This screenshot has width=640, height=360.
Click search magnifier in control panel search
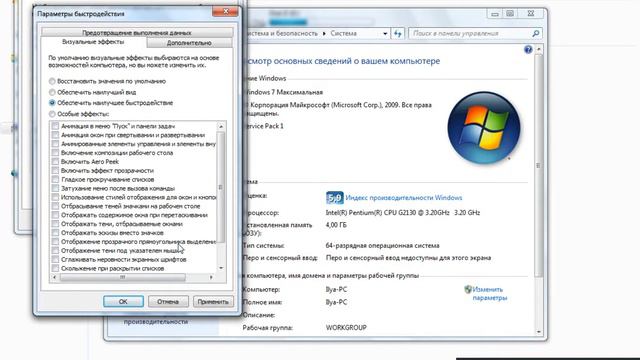[536, 33]
